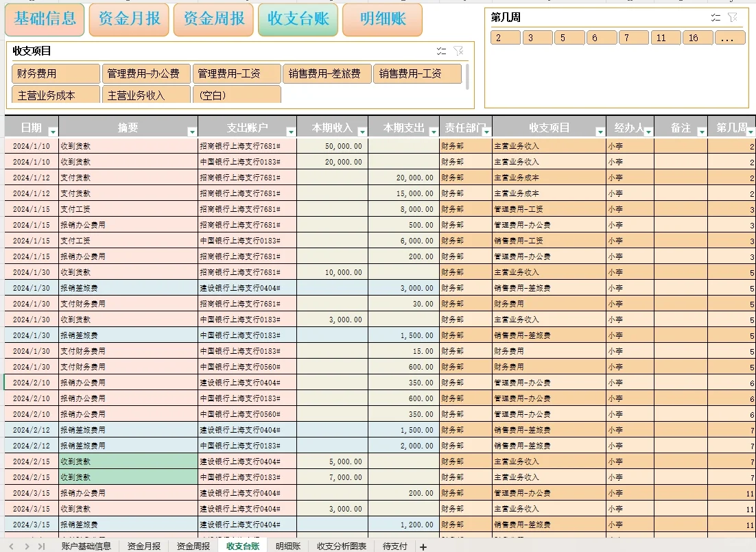Select week 3 in the 第几周 slicer
The width and height of the screenshot is (756, 552).
point(538,38)
